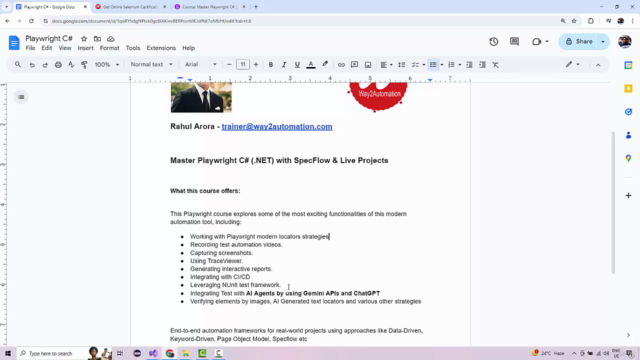The width and height of the screenshot is (640, 360).
Task: Insert a link
Action: coord(341,64)
